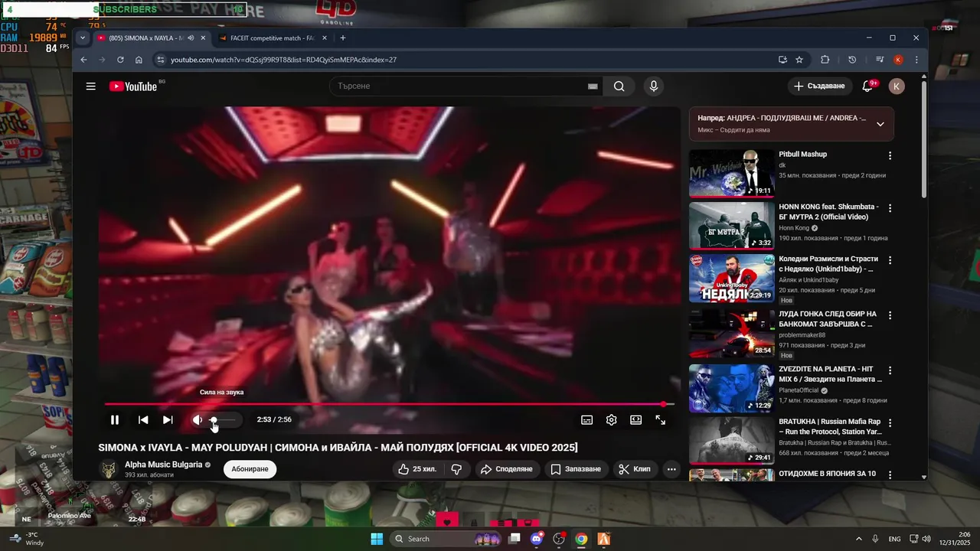Go to previous video in playlist

143,419
